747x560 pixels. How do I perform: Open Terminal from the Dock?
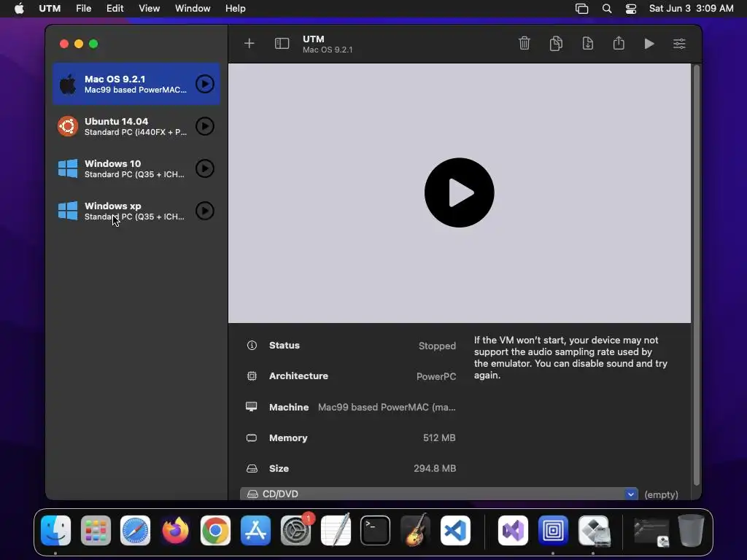coord(376,530)
